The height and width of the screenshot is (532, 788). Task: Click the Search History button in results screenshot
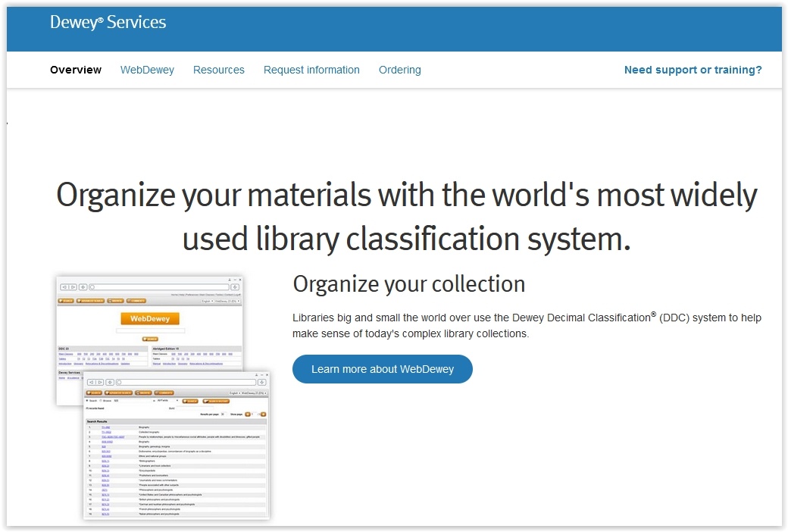[x=217, y=400]
